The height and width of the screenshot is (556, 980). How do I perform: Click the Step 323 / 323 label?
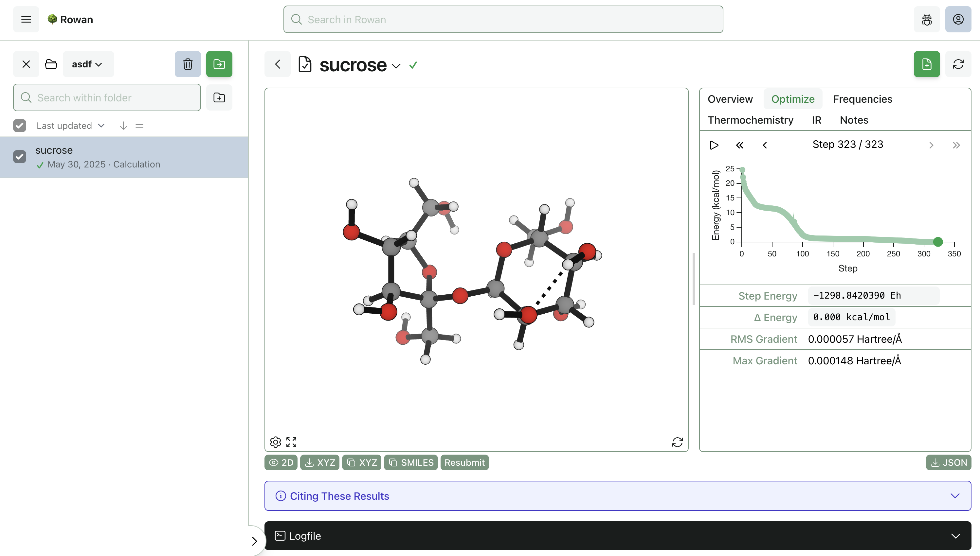[x=847, y=145]
